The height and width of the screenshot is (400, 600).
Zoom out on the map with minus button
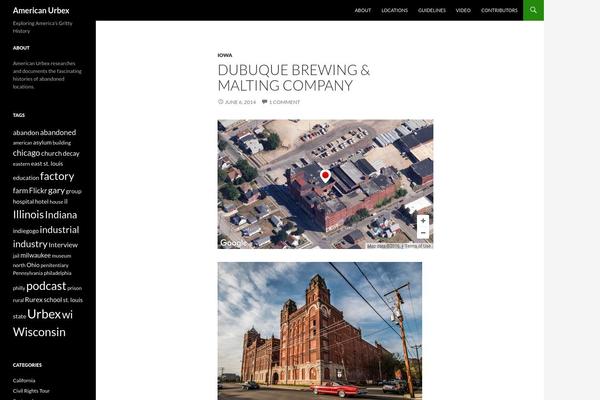pos(423,233)
